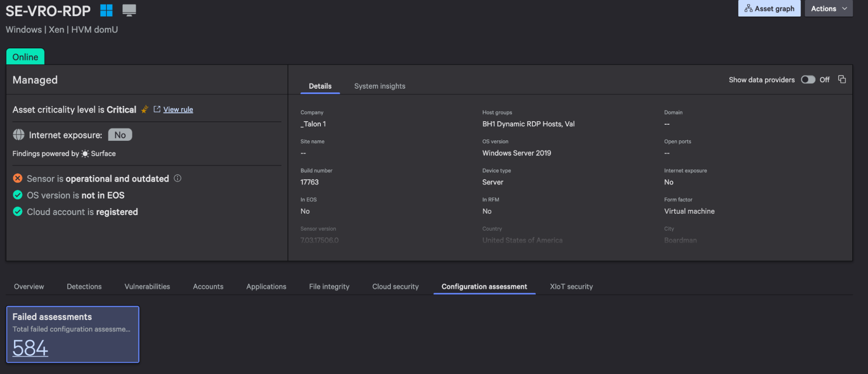868x374 pixels.
Task: Click the orange sensor outdated warning icon
Action: pos(18,179)
